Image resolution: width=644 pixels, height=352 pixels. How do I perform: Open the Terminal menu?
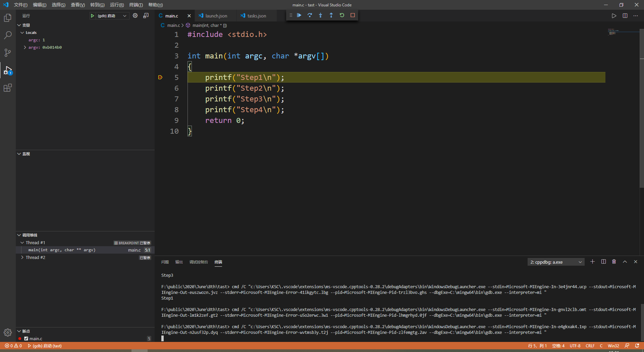(x=136, y=5)
